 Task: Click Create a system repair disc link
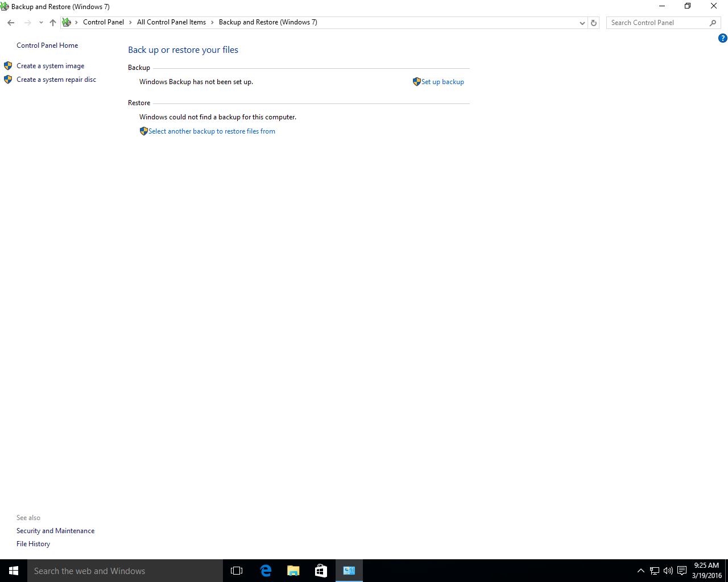[56, 80]
